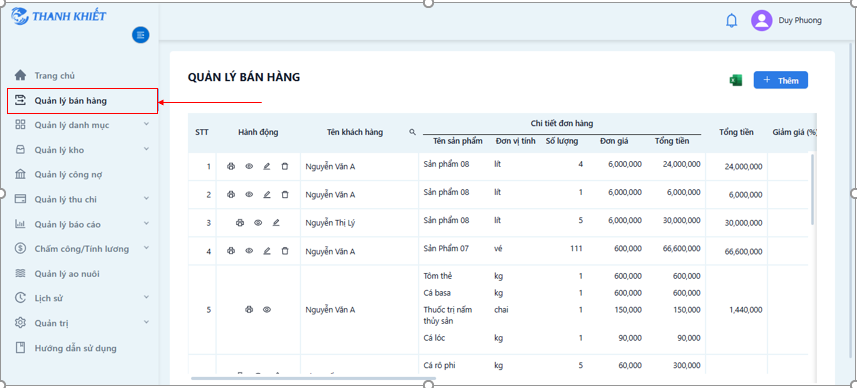Viewport: 857px width, 388px height.
Task: Click the Duy Phuong username
Action: pos(800,21)
